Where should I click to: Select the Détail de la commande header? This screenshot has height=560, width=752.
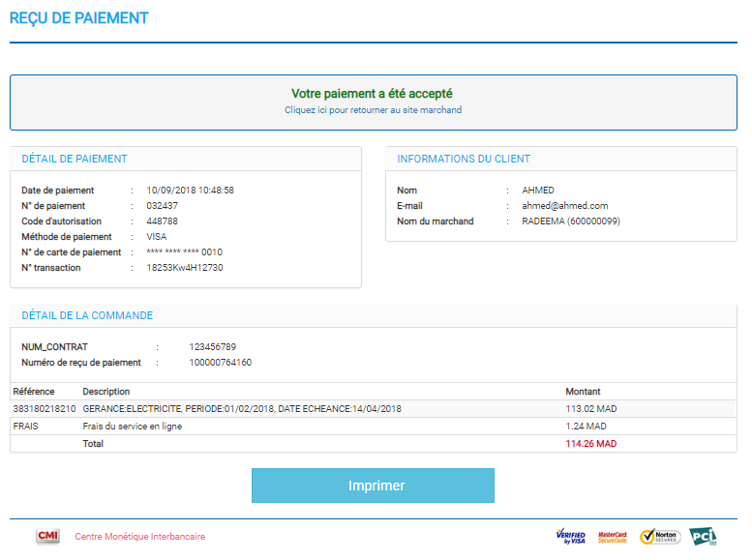[87, 315]
